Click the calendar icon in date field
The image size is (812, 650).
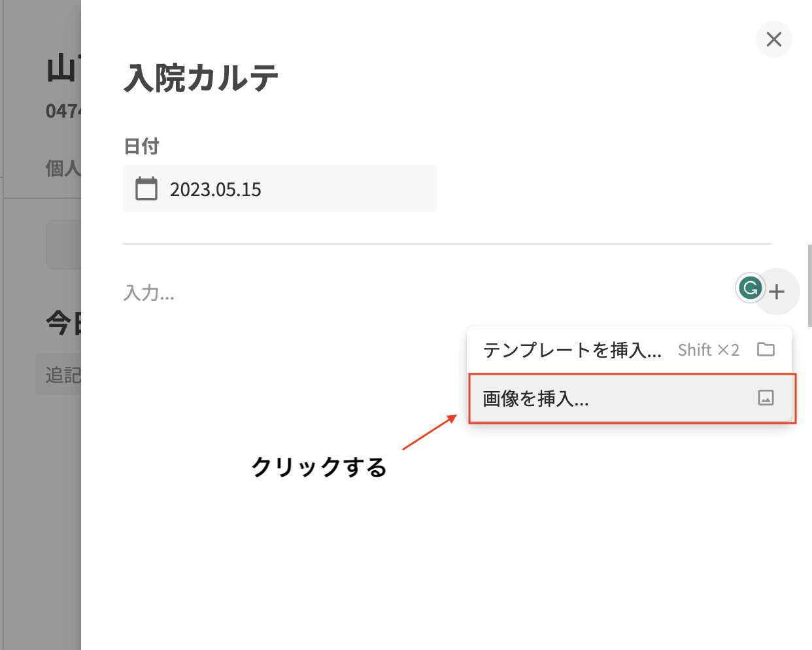point(146,189)
